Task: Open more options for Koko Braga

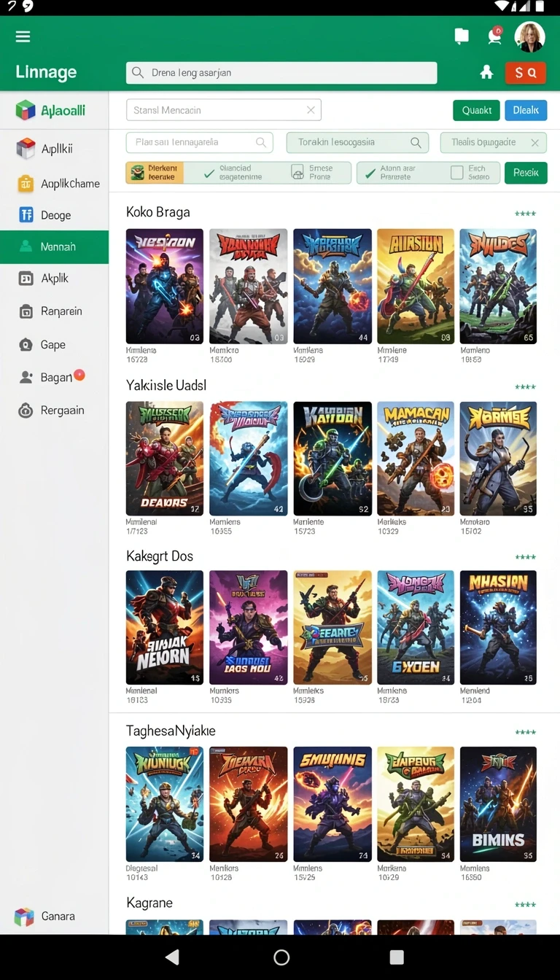Action: [x=525, y=214]
